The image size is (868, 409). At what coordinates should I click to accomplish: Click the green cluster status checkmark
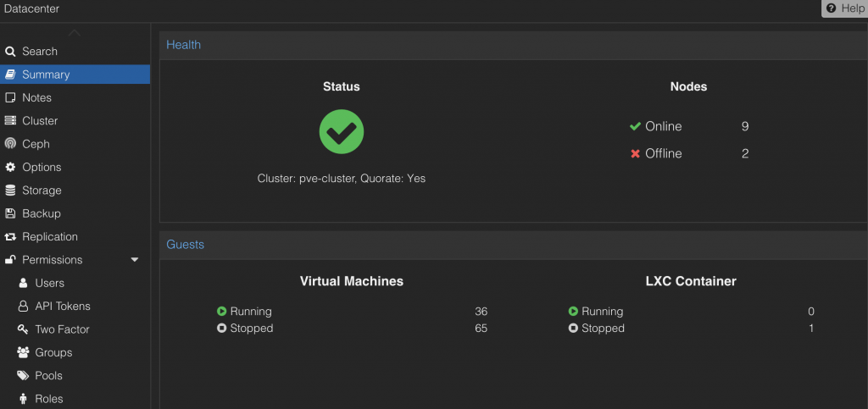(342, 131)
